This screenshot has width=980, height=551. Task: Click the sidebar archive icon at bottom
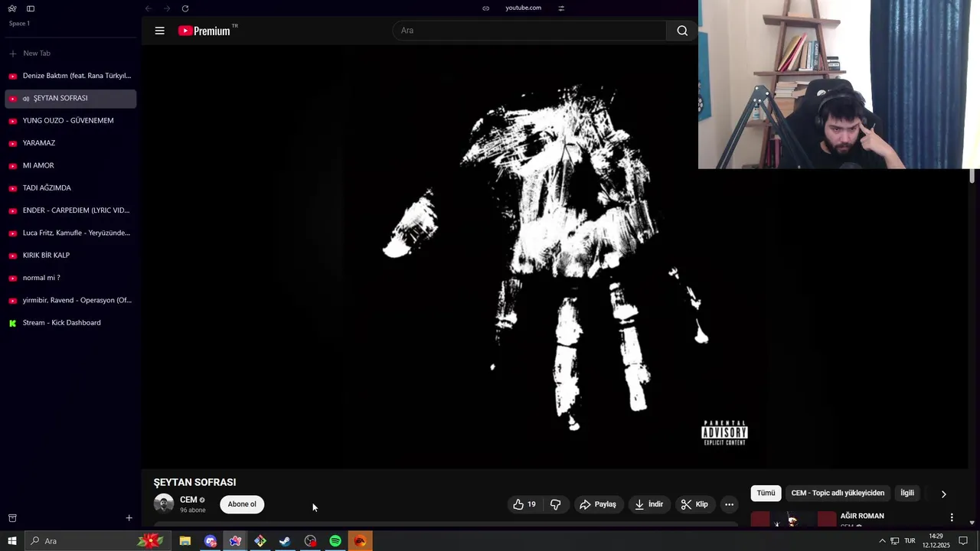tap(12, 518)
